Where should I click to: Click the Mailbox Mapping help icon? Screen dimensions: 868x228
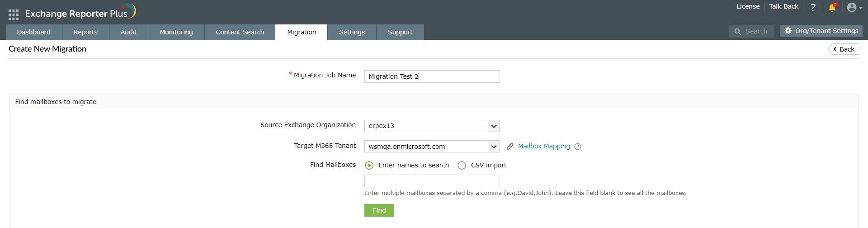[x=578, y=147]
